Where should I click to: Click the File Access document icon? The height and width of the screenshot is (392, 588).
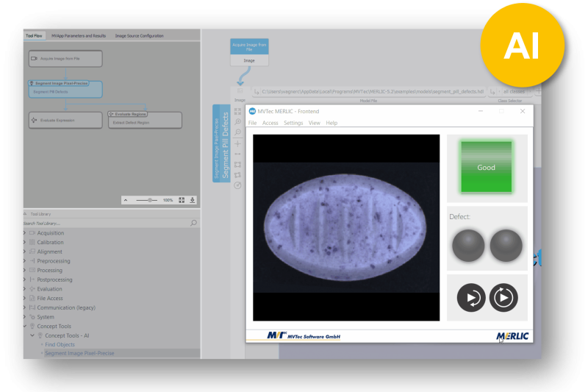[32, 298]
